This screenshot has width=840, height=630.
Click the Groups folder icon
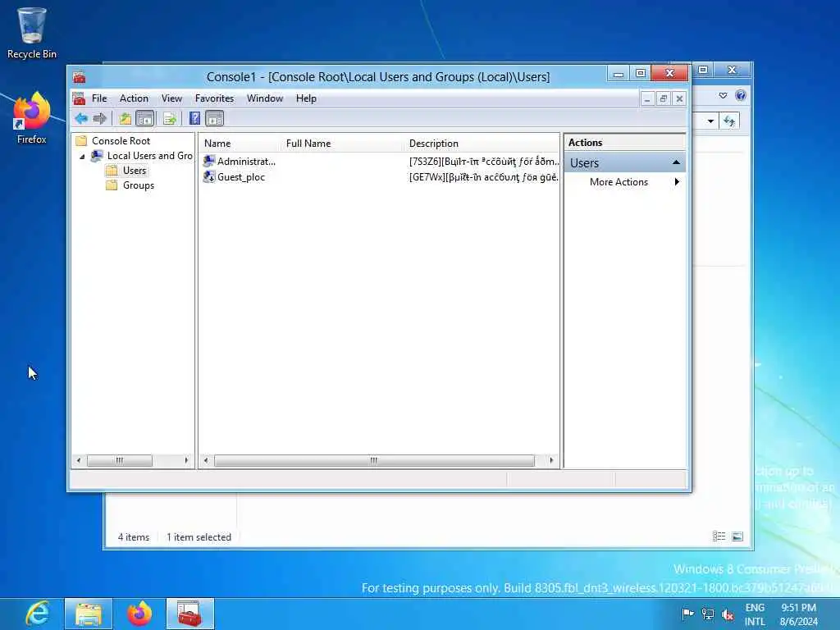click(112, 185)
